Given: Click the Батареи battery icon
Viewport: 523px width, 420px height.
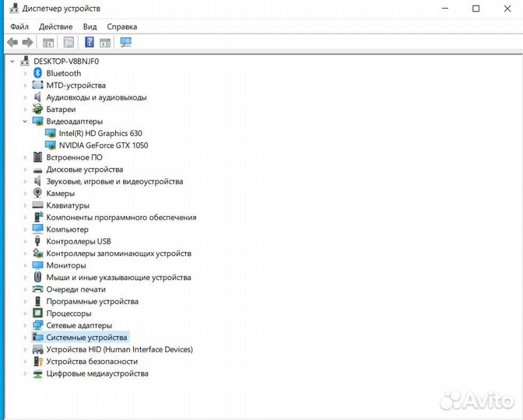Looking at the screenshot, I should click(x=38, y=110).
